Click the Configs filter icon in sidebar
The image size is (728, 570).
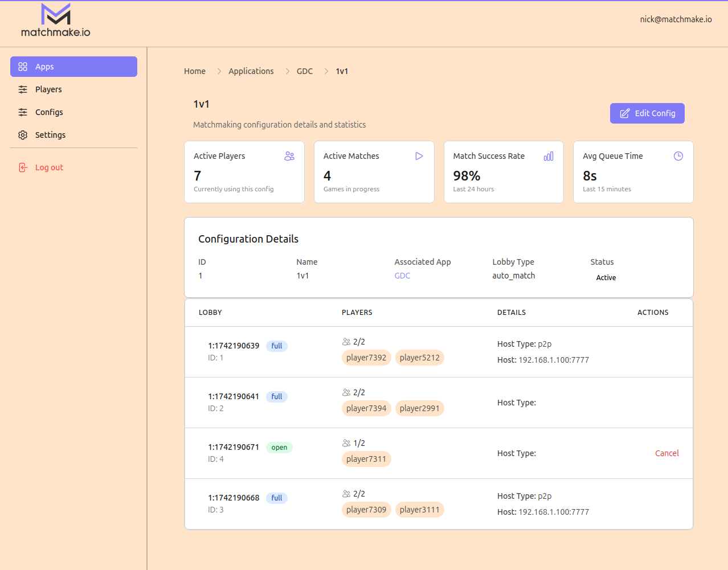(23, 112)
